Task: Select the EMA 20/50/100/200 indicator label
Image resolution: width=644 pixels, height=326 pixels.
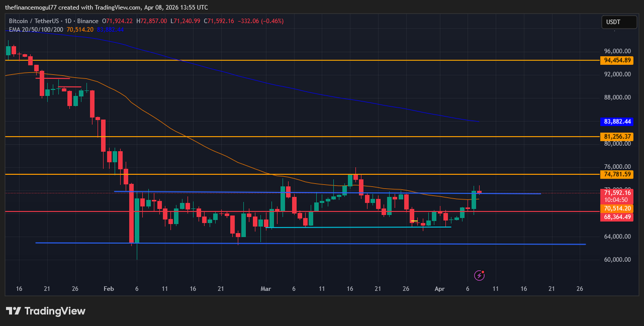Action: coord(36,29)
